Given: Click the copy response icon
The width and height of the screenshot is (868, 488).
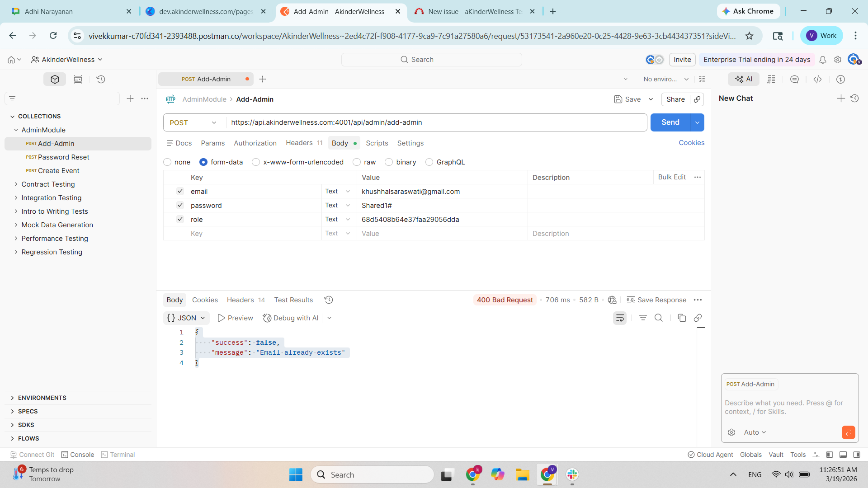Looking at the screenshot, I should (682, 318).
